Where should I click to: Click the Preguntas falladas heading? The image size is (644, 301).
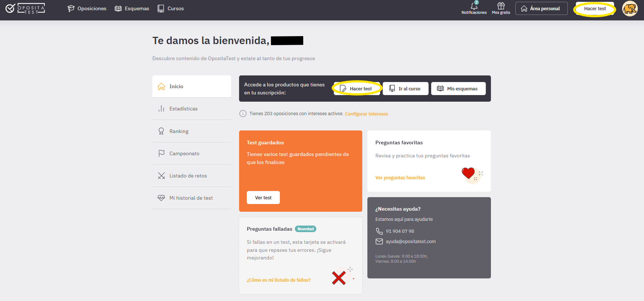(269, 229)
